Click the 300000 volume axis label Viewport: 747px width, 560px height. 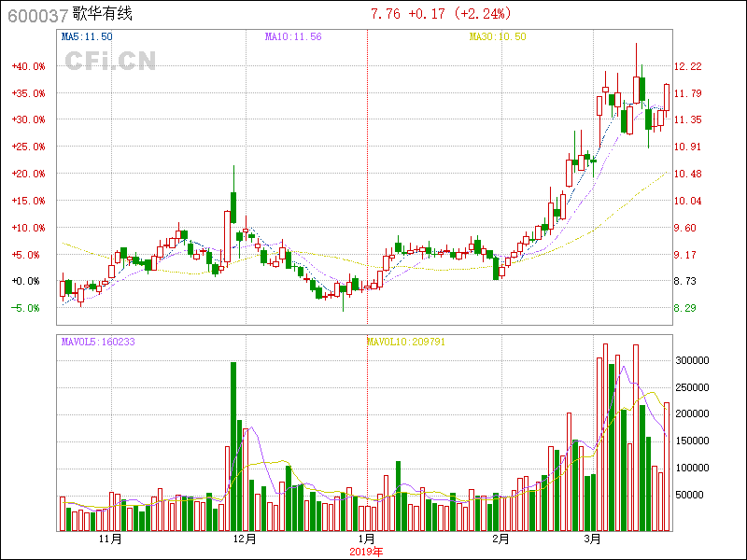694,360
